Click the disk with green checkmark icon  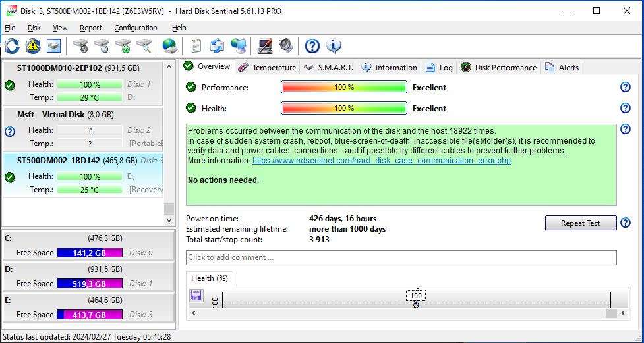click(123, 46)
